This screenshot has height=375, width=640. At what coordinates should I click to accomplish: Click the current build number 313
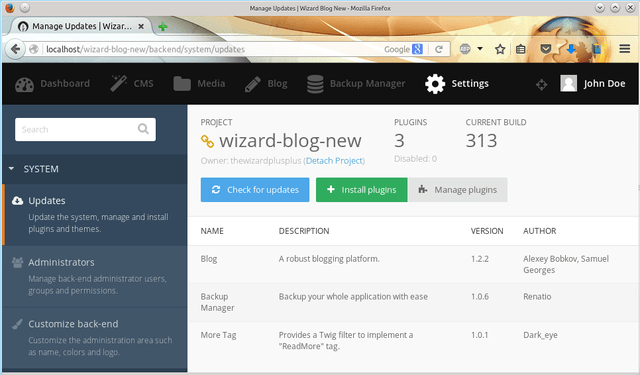click(x=482, y=141)
